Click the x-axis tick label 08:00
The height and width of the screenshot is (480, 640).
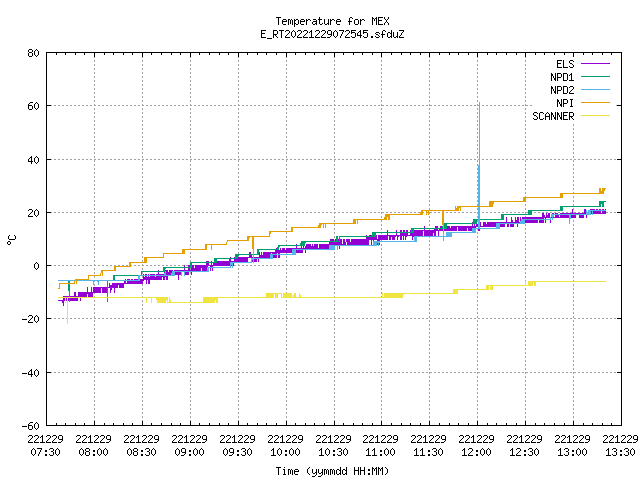tap(93, 452)
